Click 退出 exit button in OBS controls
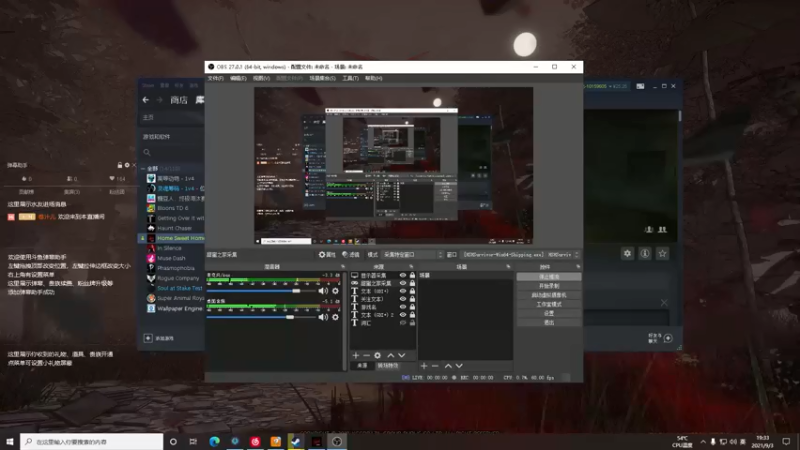The width and height of the screenshot is (800, 450). [x=549, y=322]
